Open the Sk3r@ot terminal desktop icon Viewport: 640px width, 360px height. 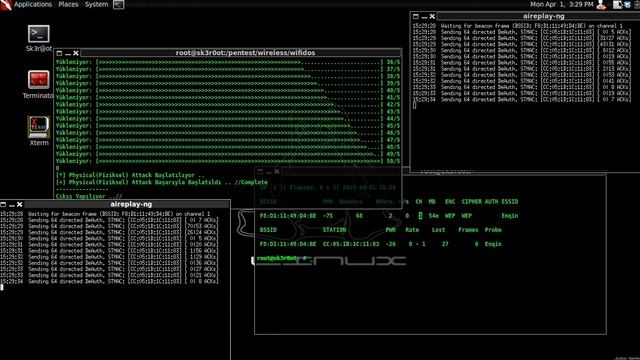pos(39,38)
